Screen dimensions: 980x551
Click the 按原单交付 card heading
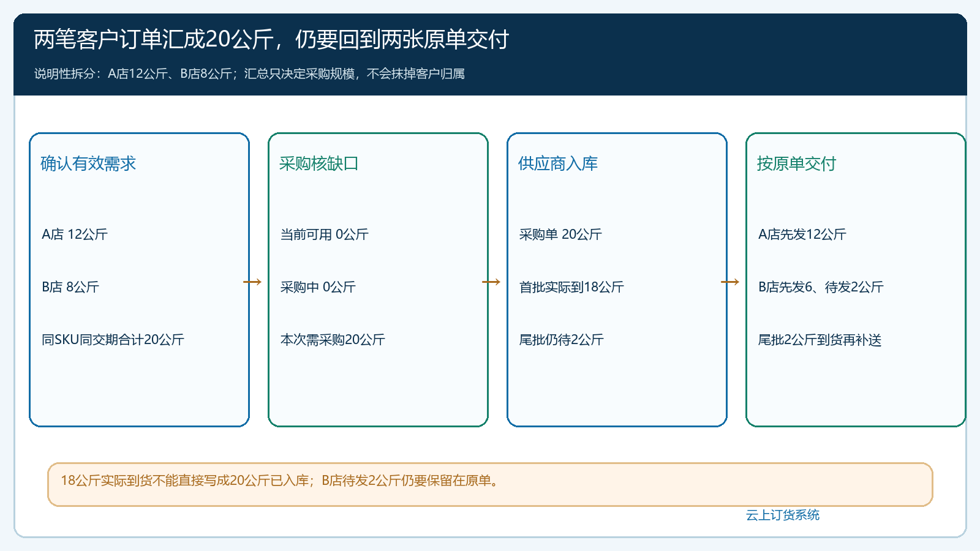click(797, 163)
